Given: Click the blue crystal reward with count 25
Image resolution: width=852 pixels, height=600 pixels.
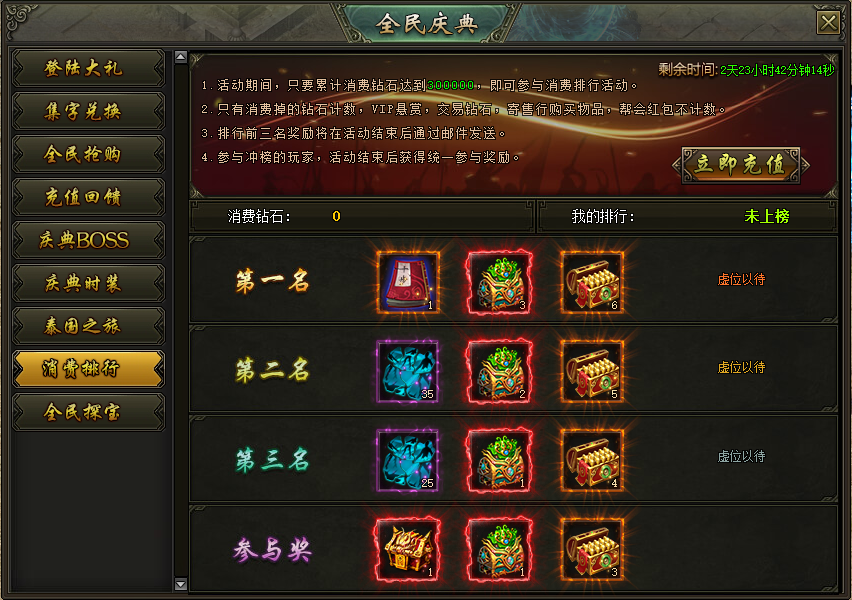Looking at the screenshot, I should point(408,461).
